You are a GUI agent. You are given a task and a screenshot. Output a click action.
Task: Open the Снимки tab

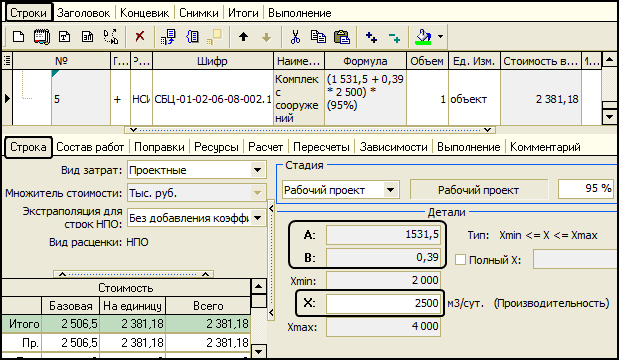tap(199, 13)
